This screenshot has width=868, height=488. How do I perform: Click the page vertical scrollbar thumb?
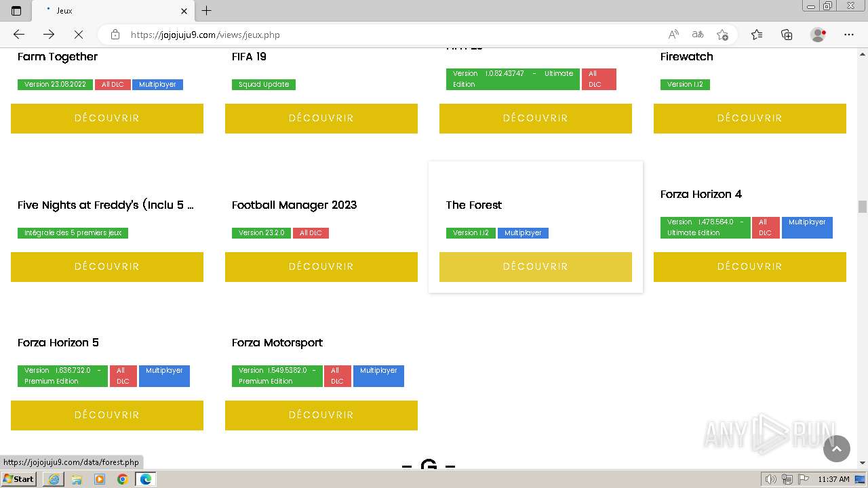pos(863,207)
